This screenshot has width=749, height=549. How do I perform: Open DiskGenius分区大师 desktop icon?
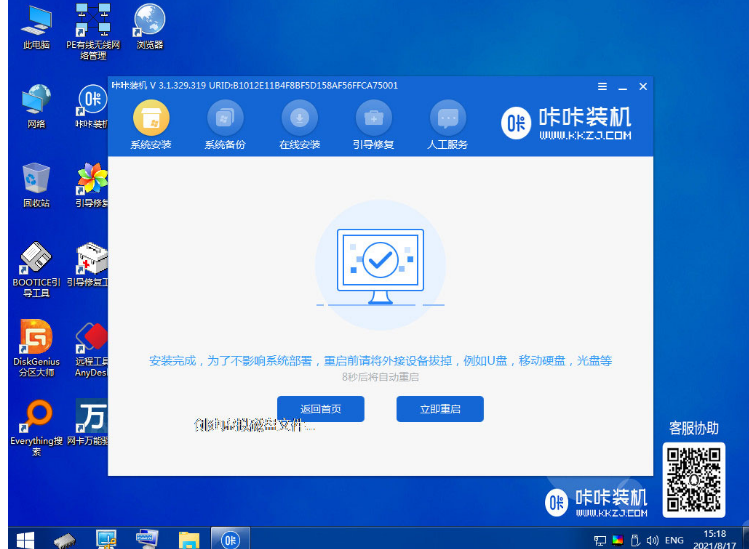[x=37, y=345]
